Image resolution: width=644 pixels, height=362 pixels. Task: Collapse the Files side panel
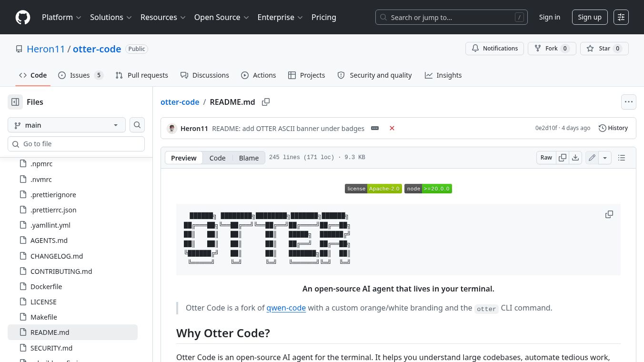coord(15,102)
